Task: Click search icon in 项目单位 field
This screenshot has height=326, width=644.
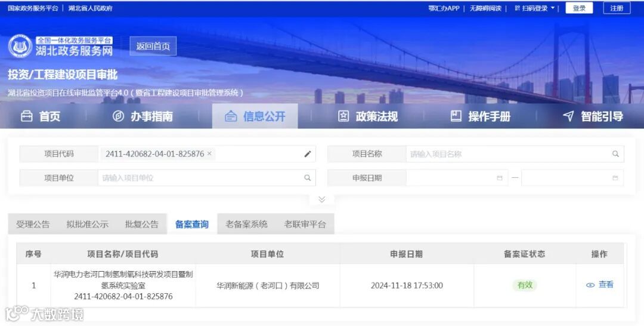Action: tap(307, 177)
